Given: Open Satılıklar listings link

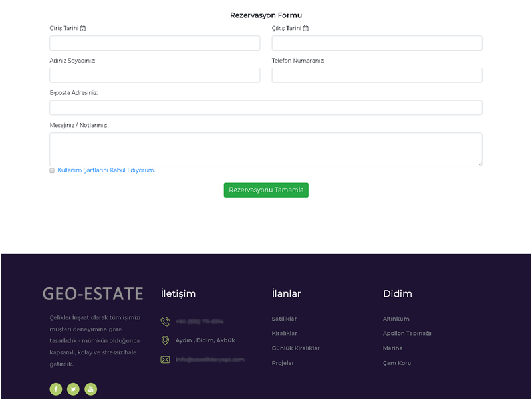Looking at the screenshot, I should pos(284,319).
